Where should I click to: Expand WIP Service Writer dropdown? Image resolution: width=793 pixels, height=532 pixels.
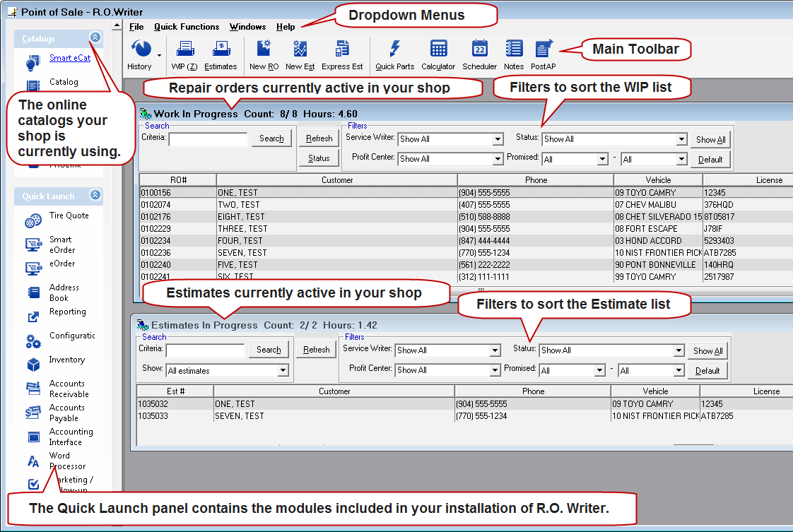tap(498, 139)
